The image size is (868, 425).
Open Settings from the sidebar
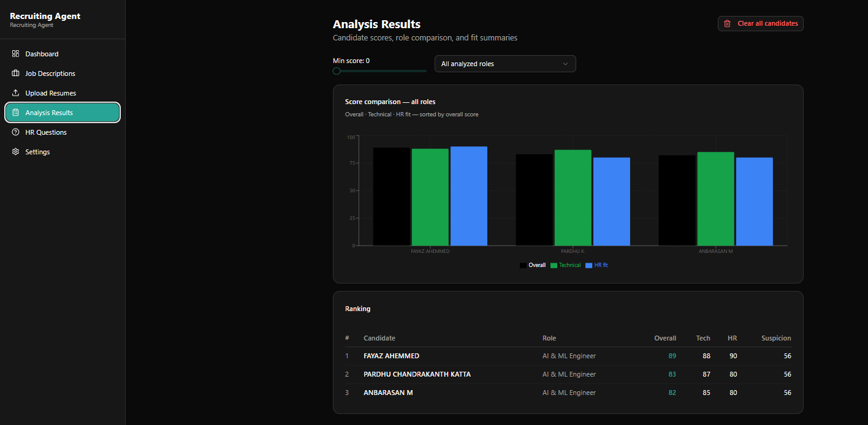tap(63, 152)
